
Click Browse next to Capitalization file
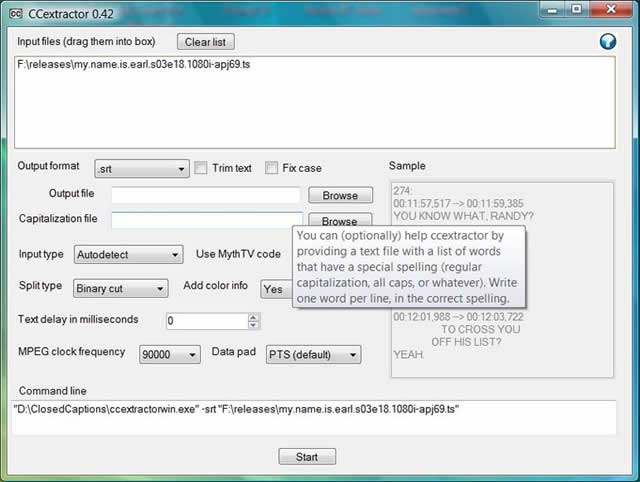(x=340, y=220)
